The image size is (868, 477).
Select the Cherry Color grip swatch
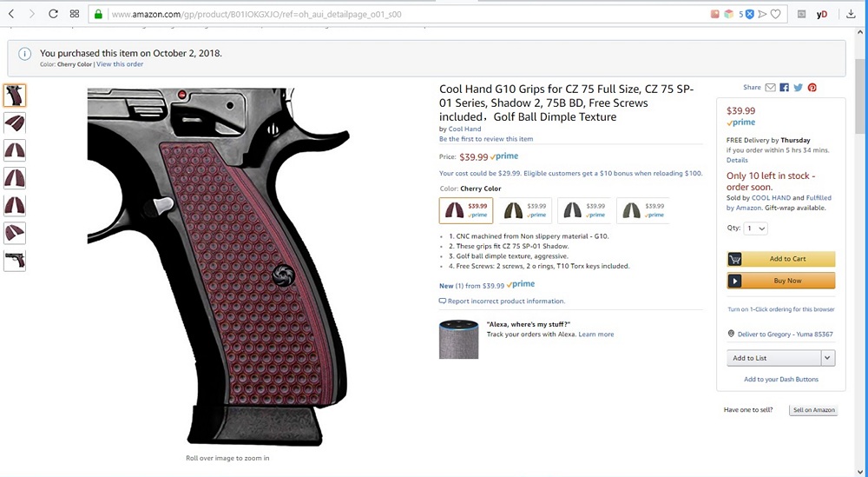(466, 210)
